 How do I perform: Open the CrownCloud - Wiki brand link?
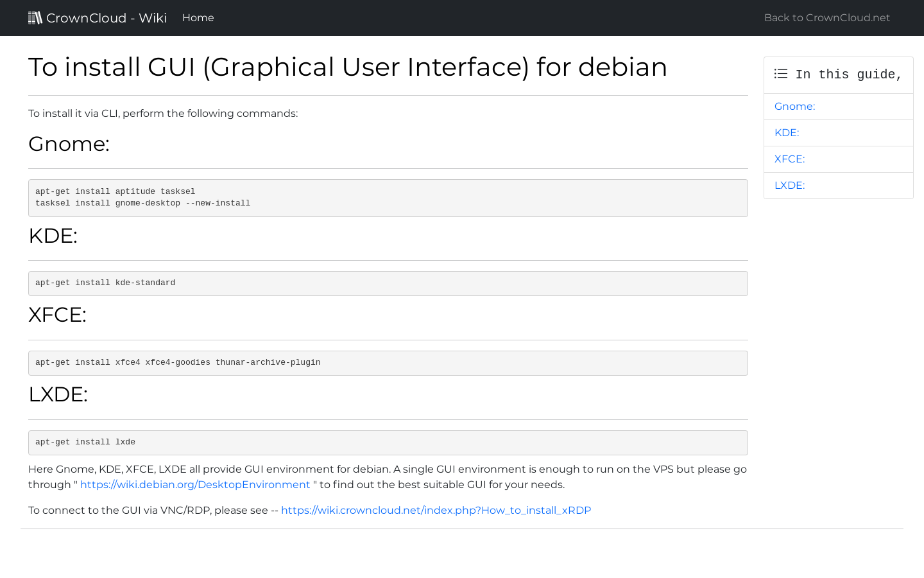(98, 18)
